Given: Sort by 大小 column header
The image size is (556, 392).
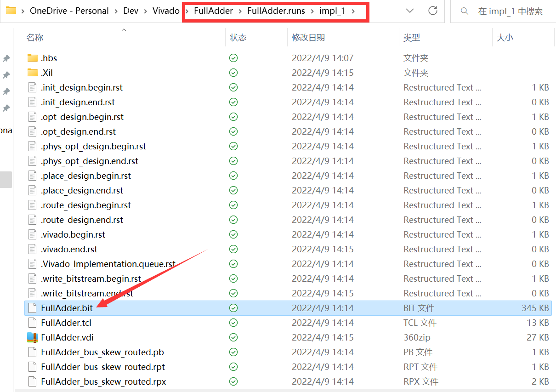Looking at the screenshot, I should pos(505,38).
